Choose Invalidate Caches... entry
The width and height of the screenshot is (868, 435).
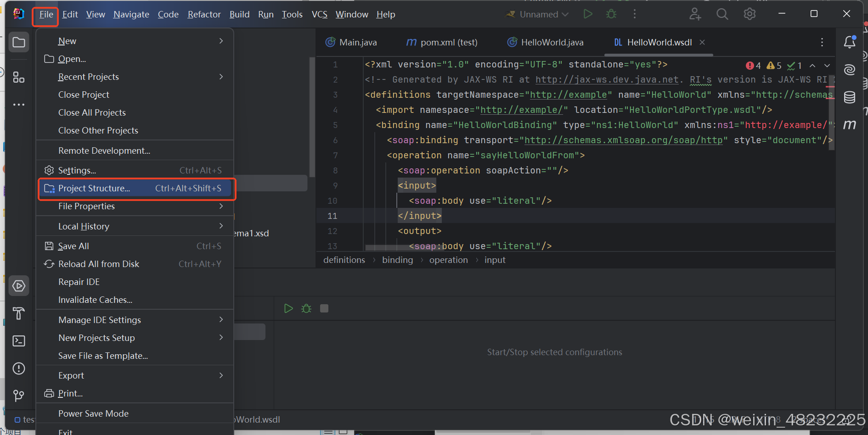pyautogui.click(x=135, y=300)
